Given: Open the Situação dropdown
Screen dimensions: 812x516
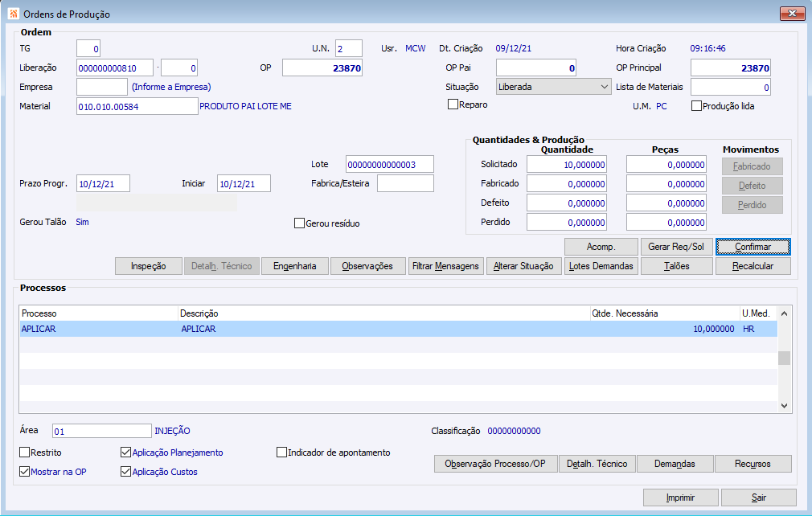Looking at the screenshot, I should [554, 87].
